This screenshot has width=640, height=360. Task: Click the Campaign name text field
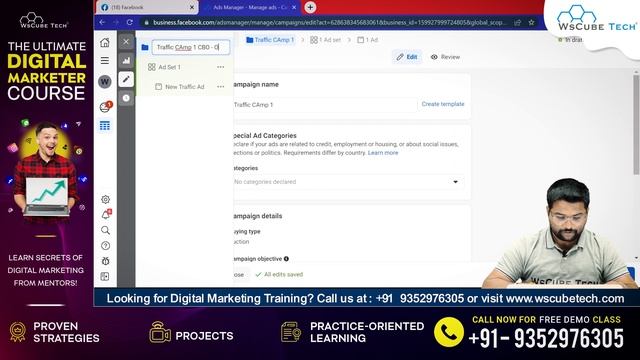tap(324, 104)
